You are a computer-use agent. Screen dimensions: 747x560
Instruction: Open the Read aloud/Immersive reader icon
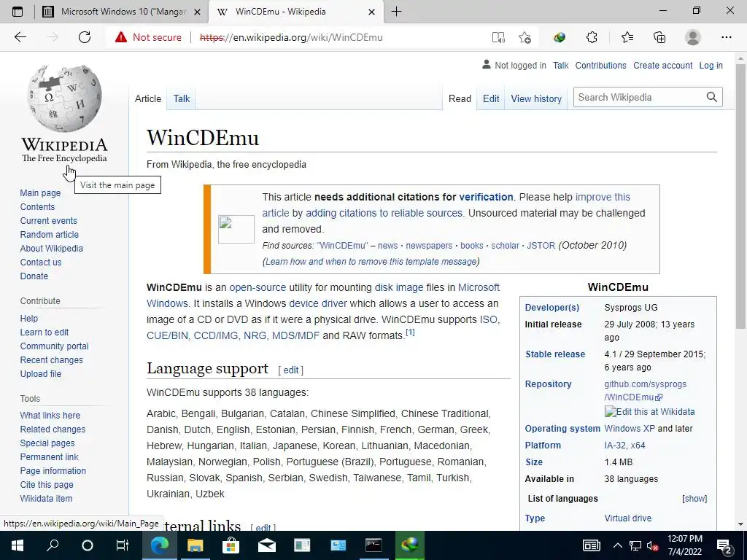tap(498, 37)
